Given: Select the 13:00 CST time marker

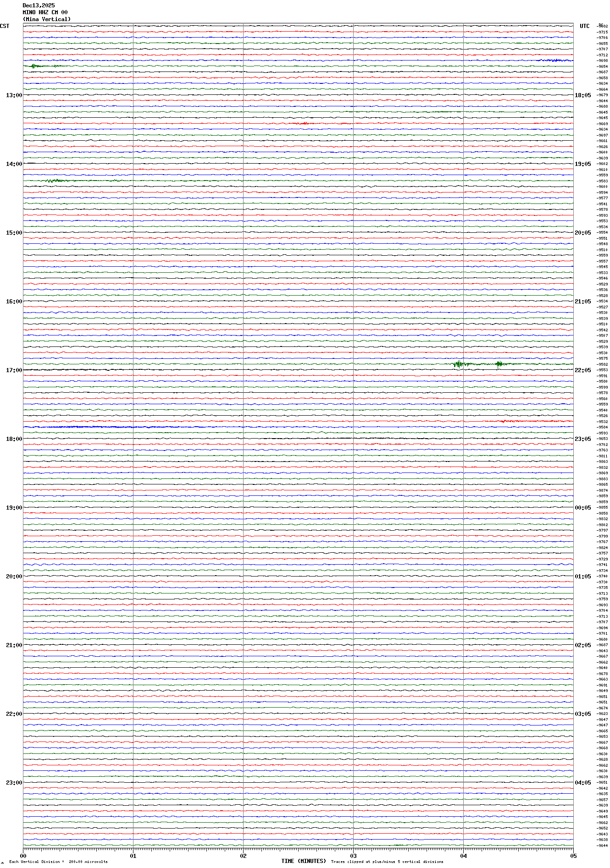Looking at the screenshot, I should [x=14, y=95].
